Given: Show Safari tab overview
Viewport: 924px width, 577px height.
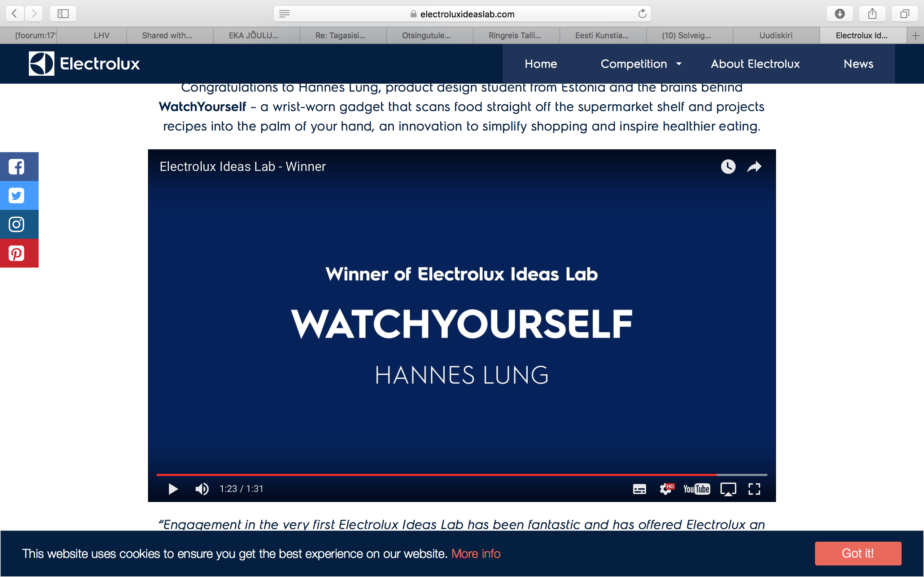Looking at the screenshot, I should [904, 14].
